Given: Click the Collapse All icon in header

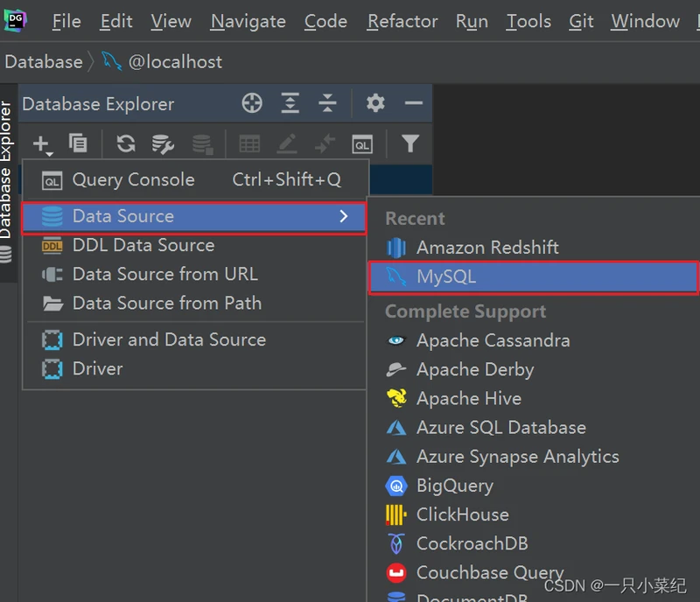Looking at the screenshot, I should 327,103.
